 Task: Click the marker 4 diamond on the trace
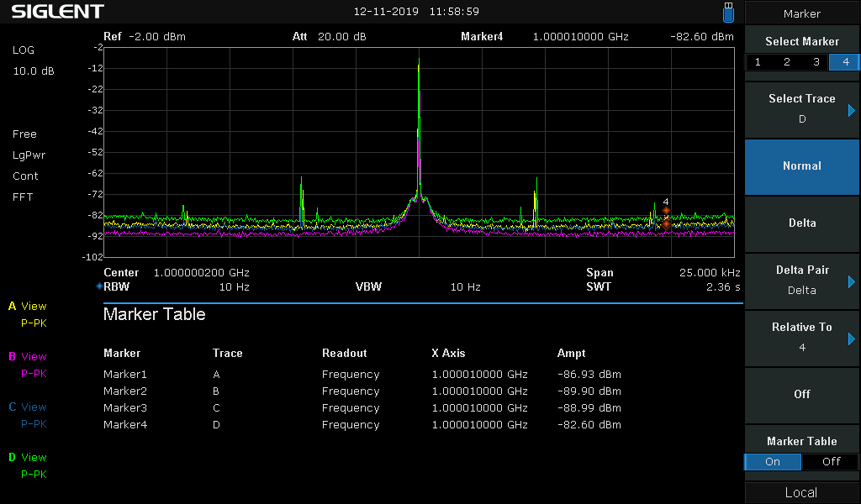tap(666, 211)
